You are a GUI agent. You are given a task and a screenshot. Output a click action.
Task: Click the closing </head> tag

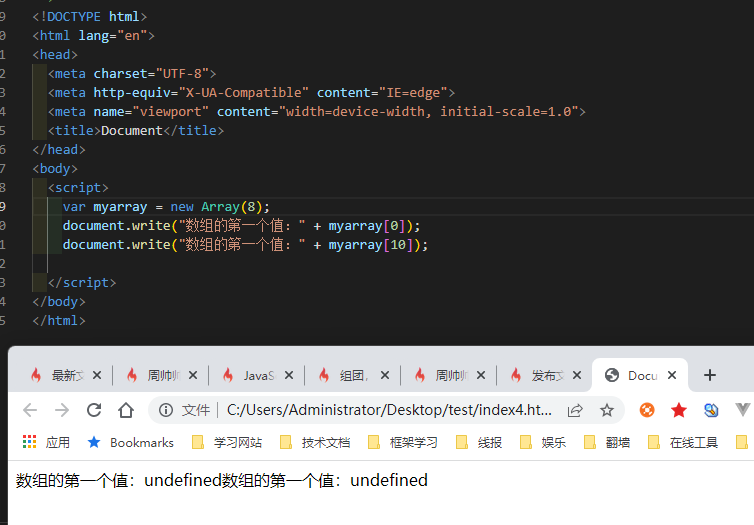click(59, 150)
